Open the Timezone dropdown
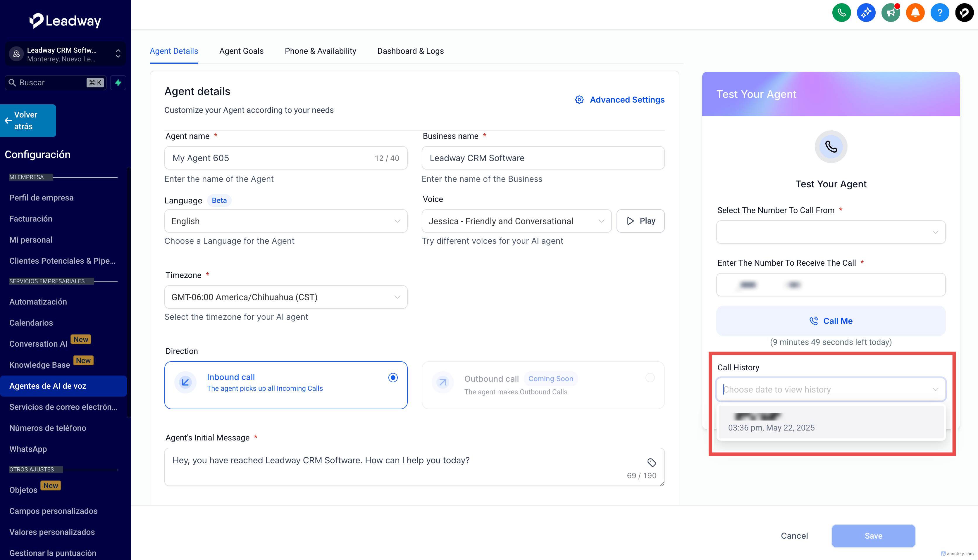978x560 pixels. pos(285,297)
